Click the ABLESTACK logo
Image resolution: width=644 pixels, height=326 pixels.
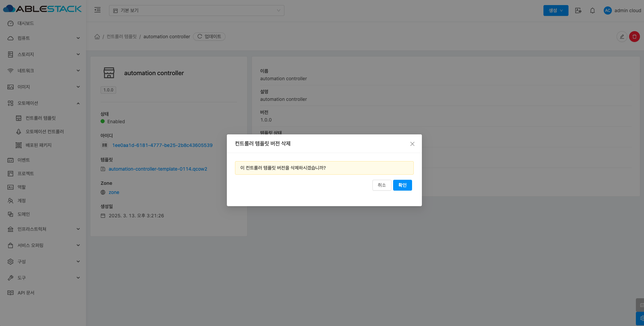click(x=42, y=9)
